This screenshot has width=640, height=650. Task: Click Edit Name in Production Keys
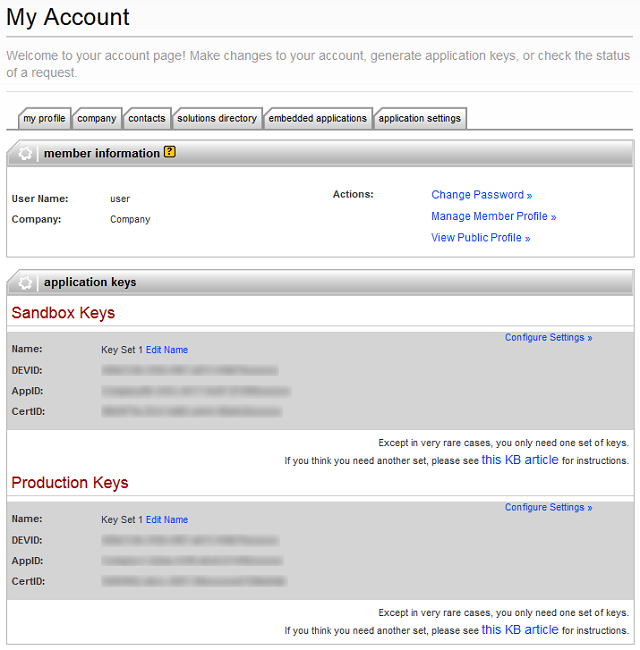pyautogui.click(x=167, y=520)
